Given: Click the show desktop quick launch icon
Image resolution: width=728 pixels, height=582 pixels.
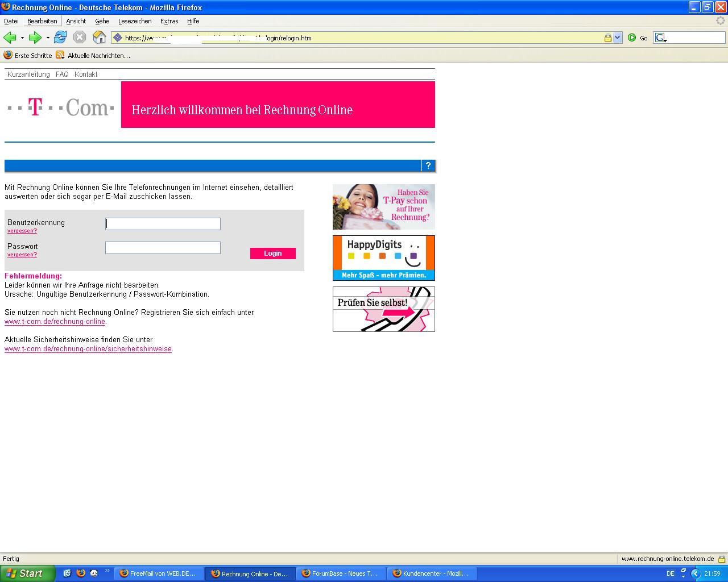Looking at the screenshot, I should point(67,573).
